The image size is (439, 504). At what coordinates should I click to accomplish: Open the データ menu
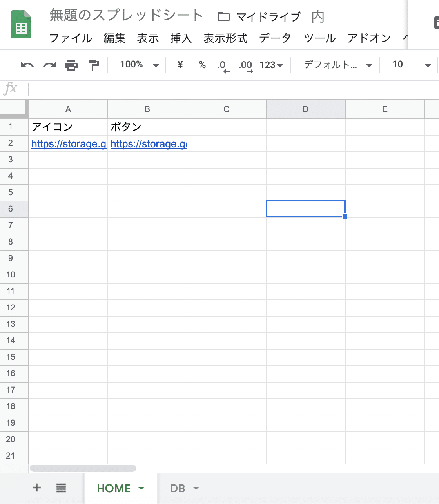274,38
